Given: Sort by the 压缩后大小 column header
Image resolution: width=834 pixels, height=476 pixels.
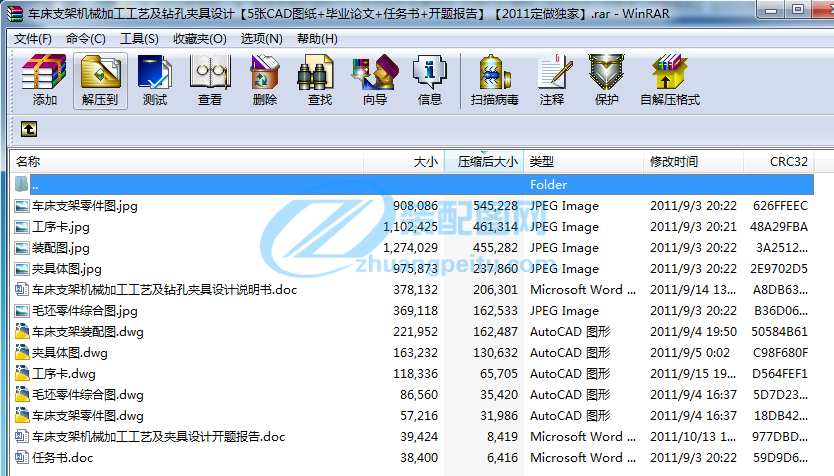Looking at the screenshot, I should coord(483,162).
